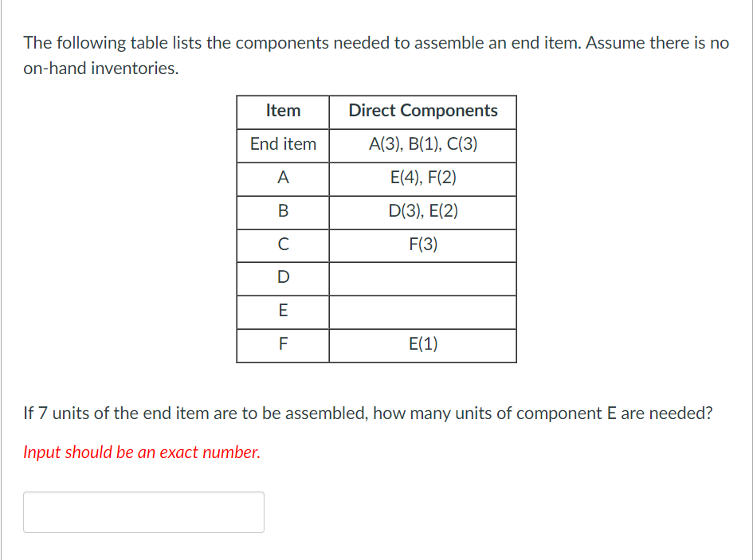Select the Item column header
Viewport: 753px width, 560px height.
[x=283, y=112]
